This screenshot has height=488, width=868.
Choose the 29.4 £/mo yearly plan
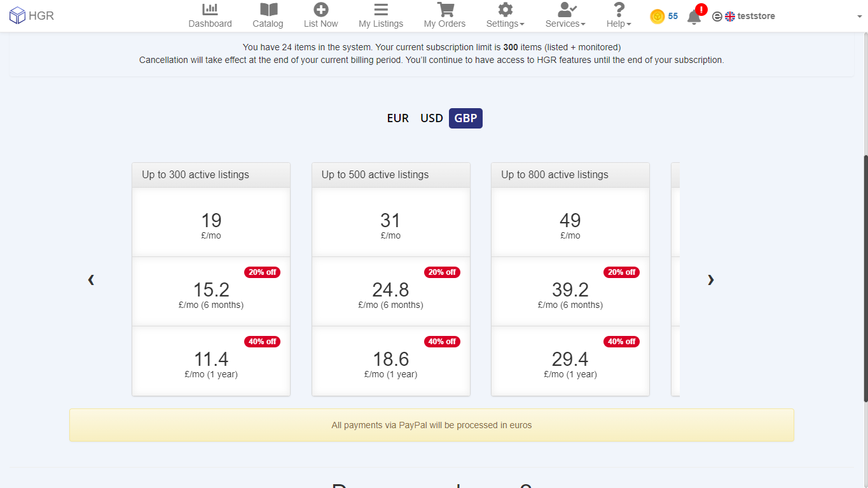570,361
